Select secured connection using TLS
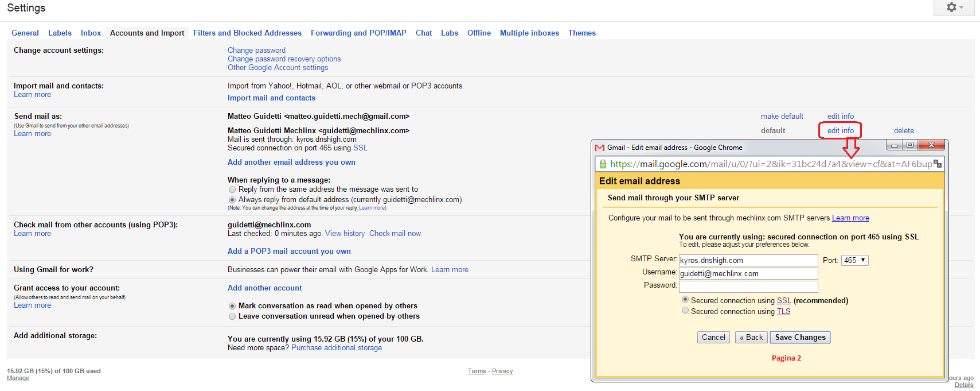980x391 pixels. (685, 311)
